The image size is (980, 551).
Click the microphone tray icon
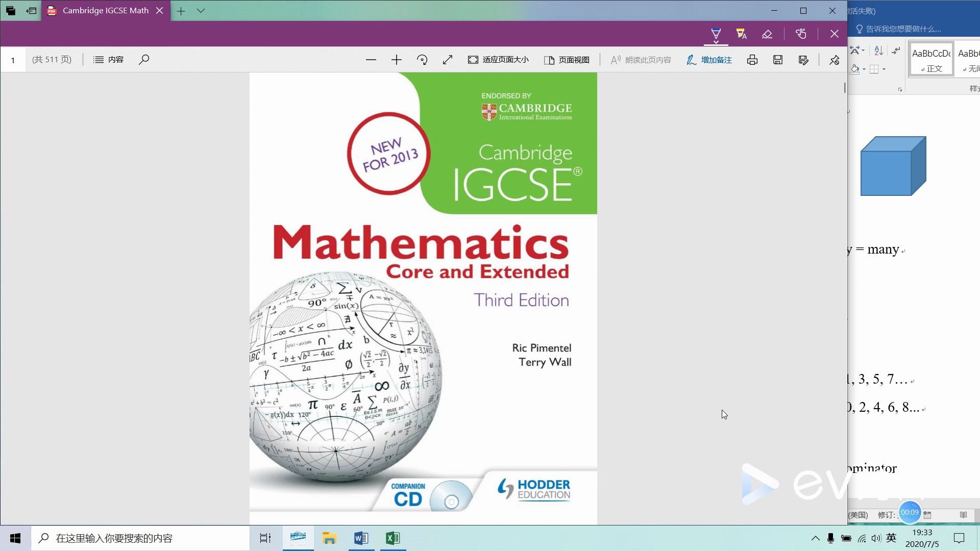(830, 538)
